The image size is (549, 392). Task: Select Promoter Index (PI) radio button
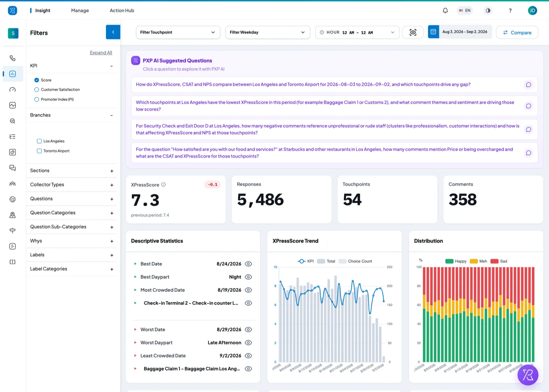pyautogui.click(x=37, y=100)
